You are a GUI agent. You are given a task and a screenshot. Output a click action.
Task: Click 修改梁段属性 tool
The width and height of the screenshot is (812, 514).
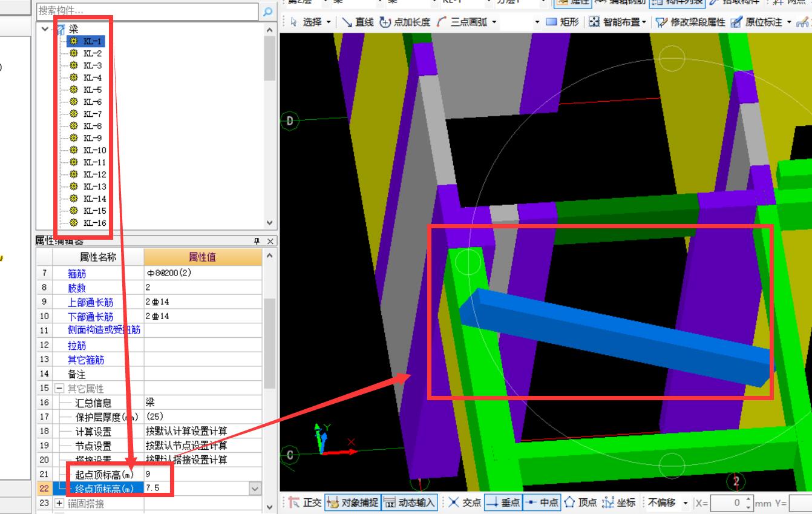pos(690,22)
